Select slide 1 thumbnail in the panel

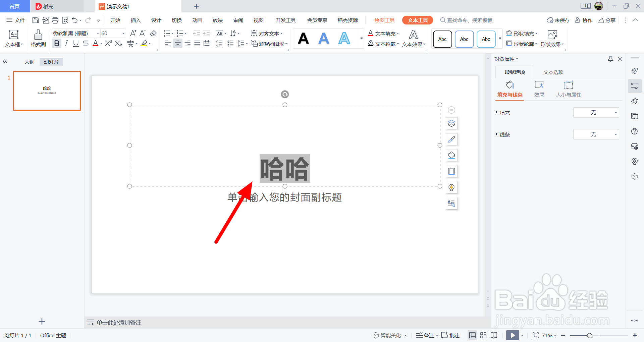click(x=47, y=91)
